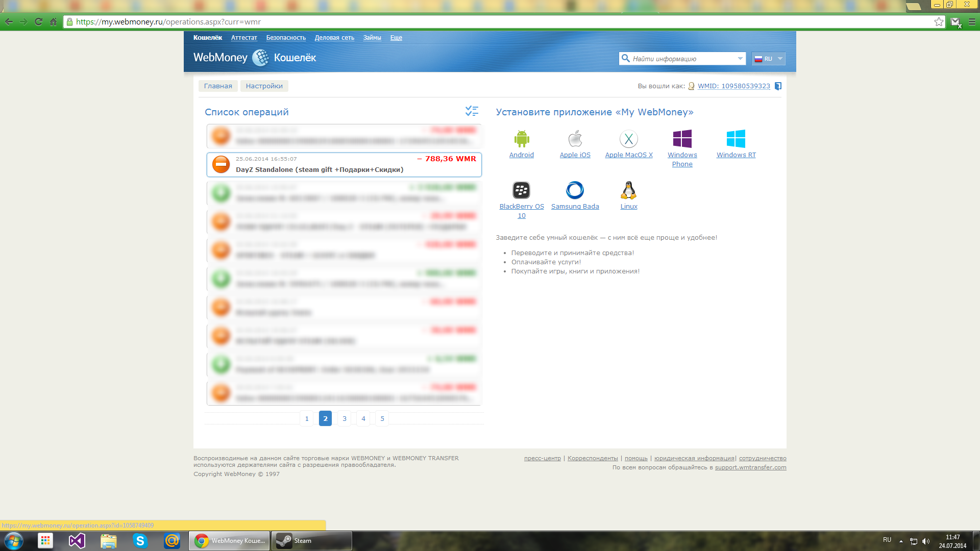The height and width of the screenshot is (551, 980).
Task: Open the пресс-центр footer link
Action: pyautogui.click(x=542, y=458)
